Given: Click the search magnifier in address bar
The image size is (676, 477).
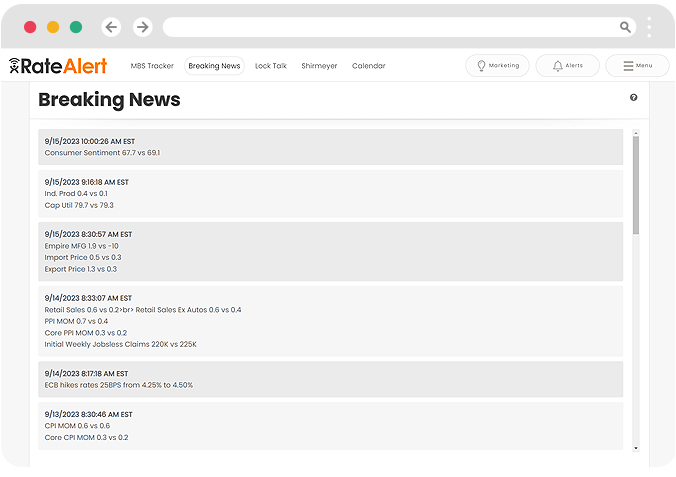Looking at the screenshot, I should [625, 27].
